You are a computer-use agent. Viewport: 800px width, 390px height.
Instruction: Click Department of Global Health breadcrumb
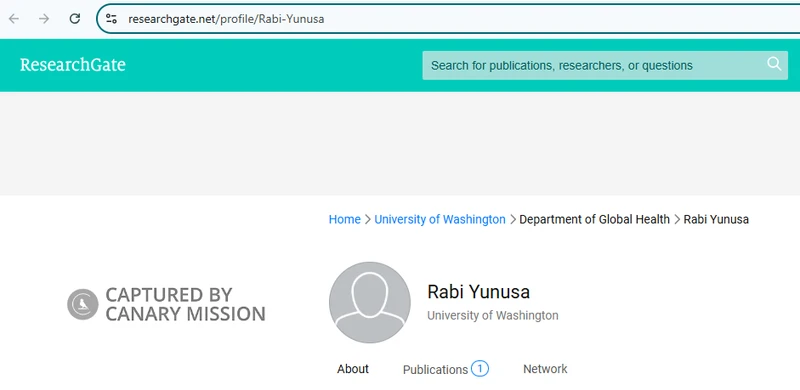click(x=594, y=220)
